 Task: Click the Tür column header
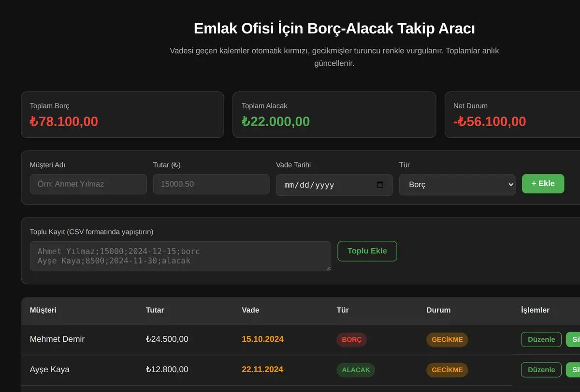coord(343,310)
